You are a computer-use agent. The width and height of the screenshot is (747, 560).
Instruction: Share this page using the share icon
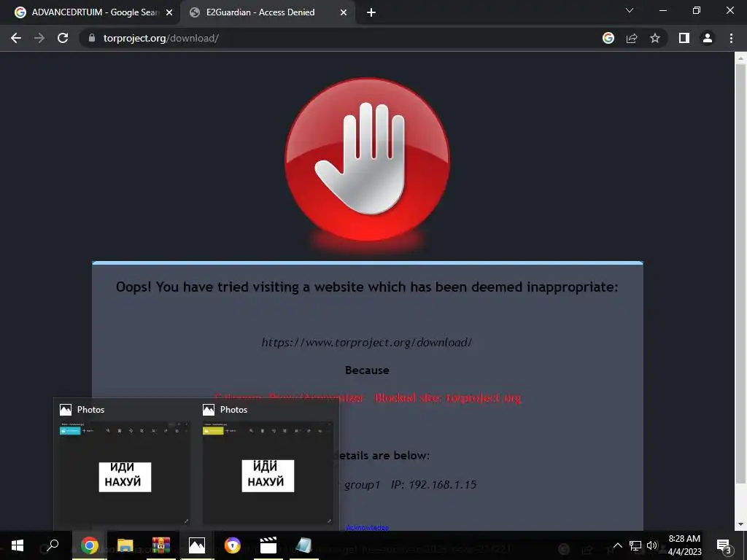pyautogui.click(x=632, y=38)
